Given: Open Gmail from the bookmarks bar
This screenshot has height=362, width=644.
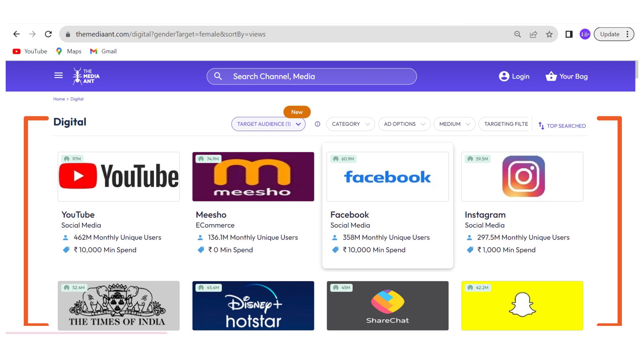Looking at the screenshot, I should coord(103,51).
